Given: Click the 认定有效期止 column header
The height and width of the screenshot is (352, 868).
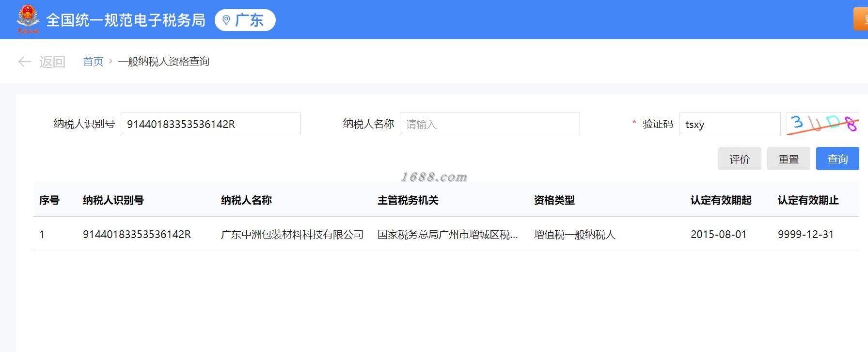Looking at the screenshot, I should pyautogui.click(x=808, y=200).
